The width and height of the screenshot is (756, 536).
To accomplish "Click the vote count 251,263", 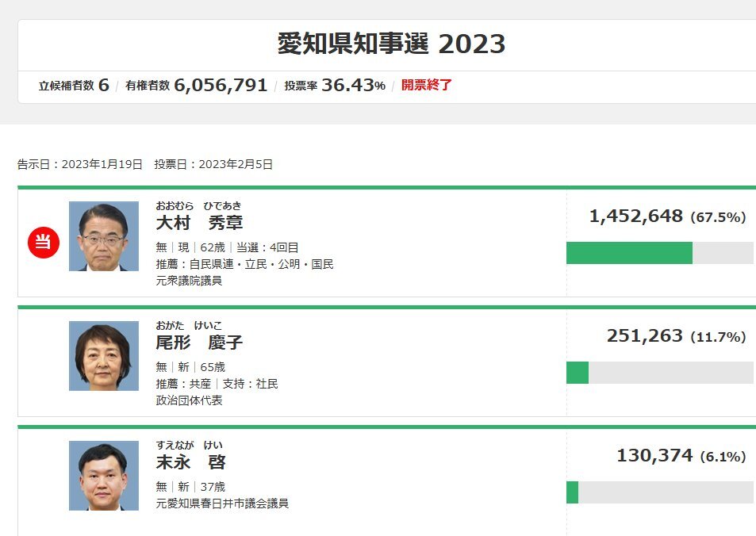I will (645, 335).
